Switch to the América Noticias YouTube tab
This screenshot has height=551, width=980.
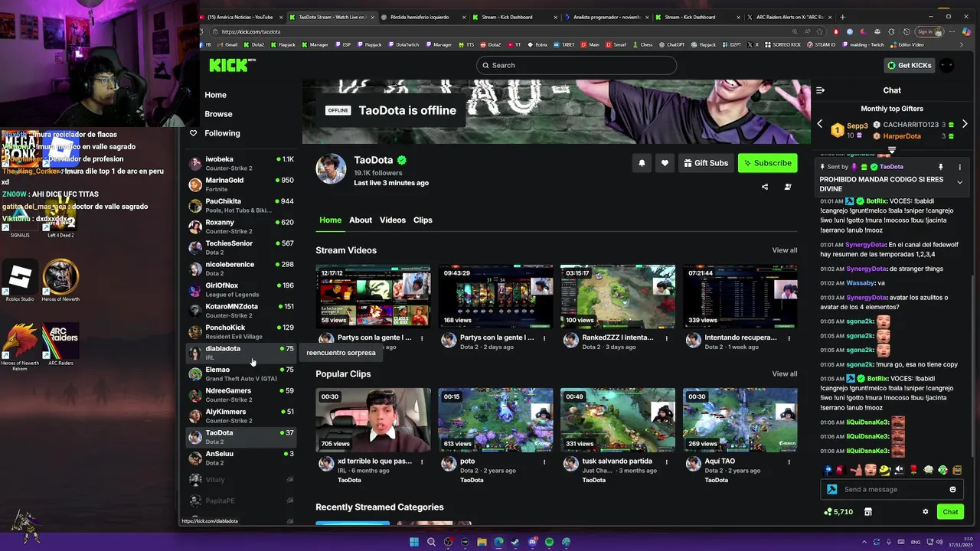tap(240, 17)
